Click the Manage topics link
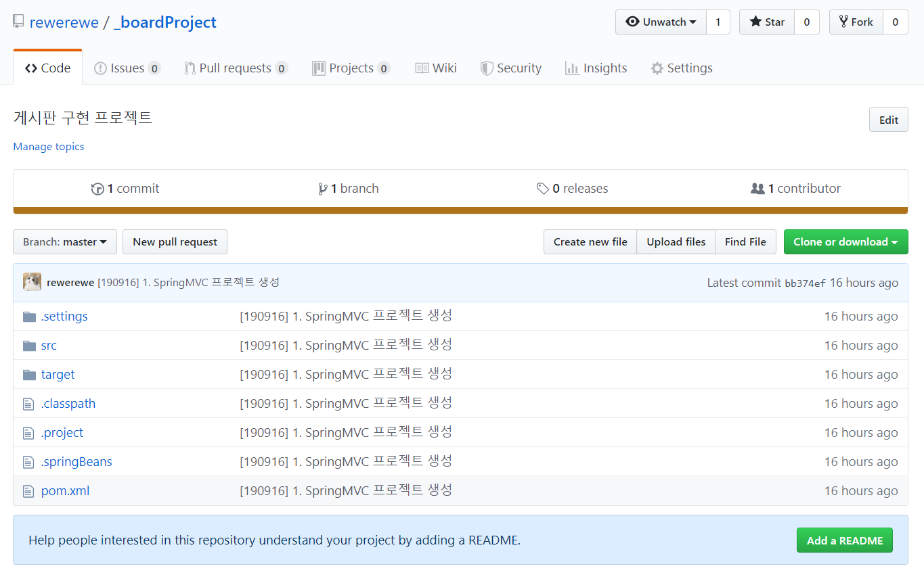Viewport: 924px width, 581px height. 49,146
